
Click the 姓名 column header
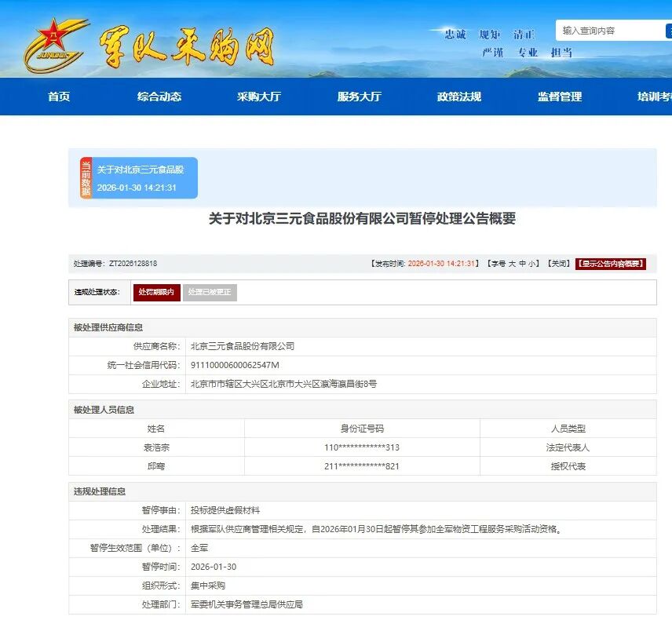tap(156, 429)
